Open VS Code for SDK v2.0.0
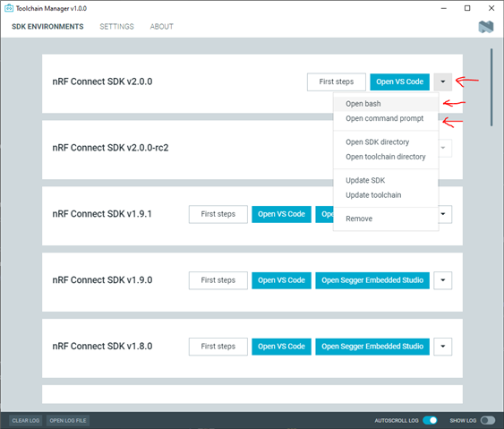504x429 pixels. (399, 82)
